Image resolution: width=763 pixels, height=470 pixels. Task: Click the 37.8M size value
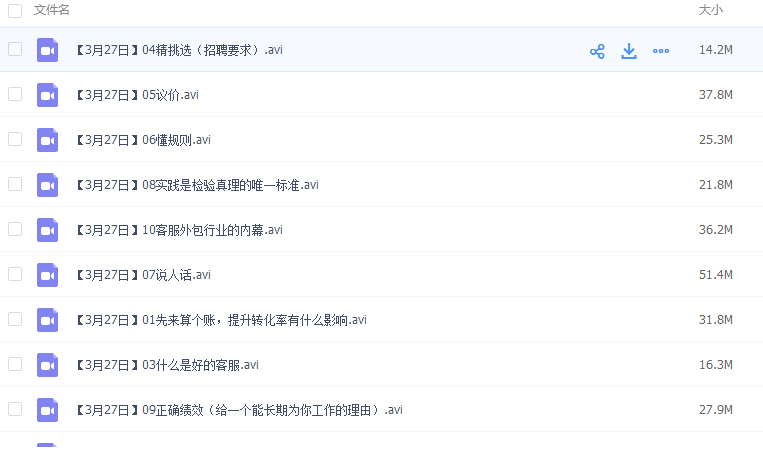[716, 95]
